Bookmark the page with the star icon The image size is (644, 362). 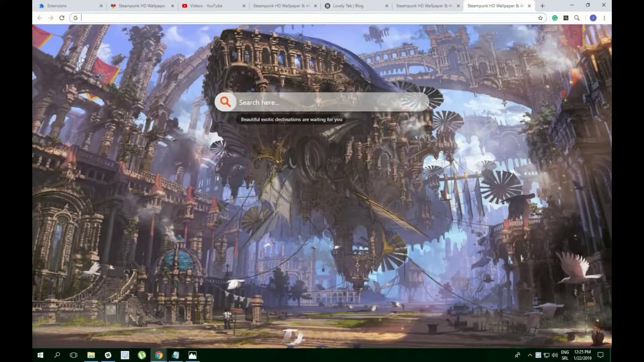[x=540, y=18]
